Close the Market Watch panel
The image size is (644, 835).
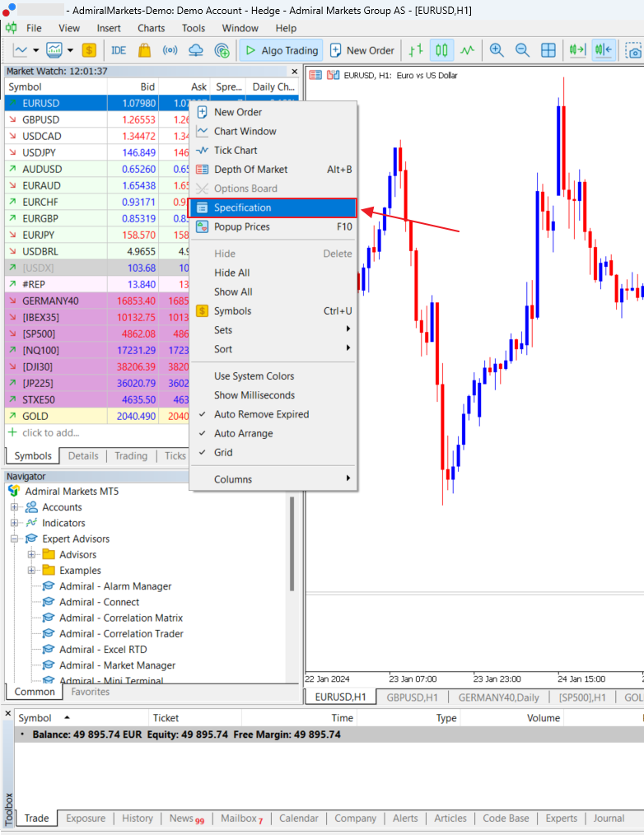pyautogui.click(x=295, y=71)
